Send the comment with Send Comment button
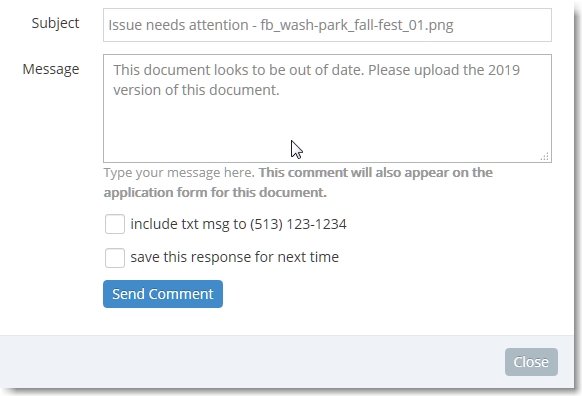582x396 pixels. (163, 294)
